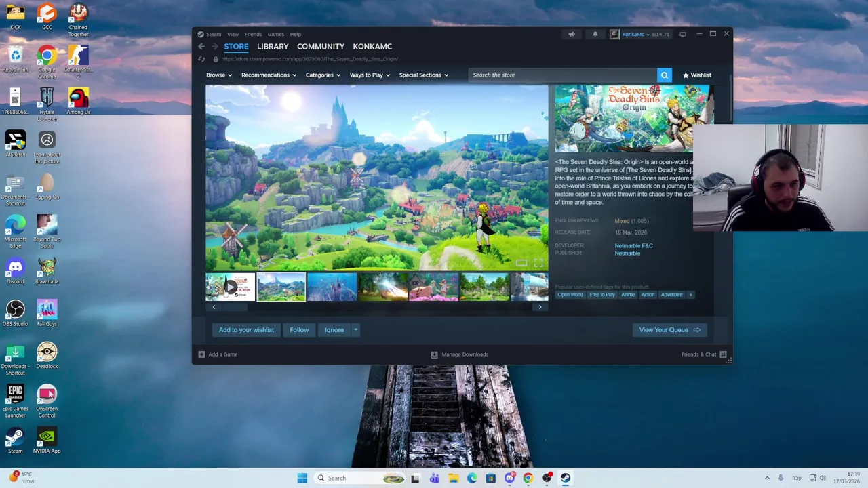This screenshot has width=868, height=488.
Task: Open NVIDIA App desktop shortcut
Action: (47, 440)
